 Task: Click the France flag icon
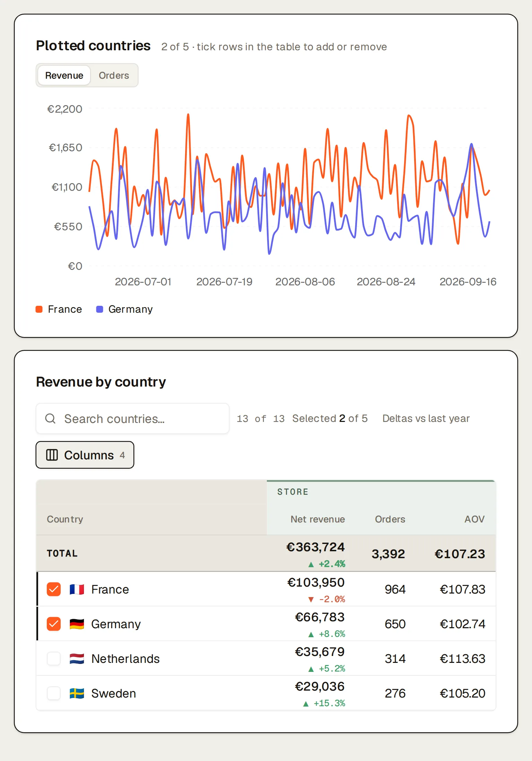[77, 589]
